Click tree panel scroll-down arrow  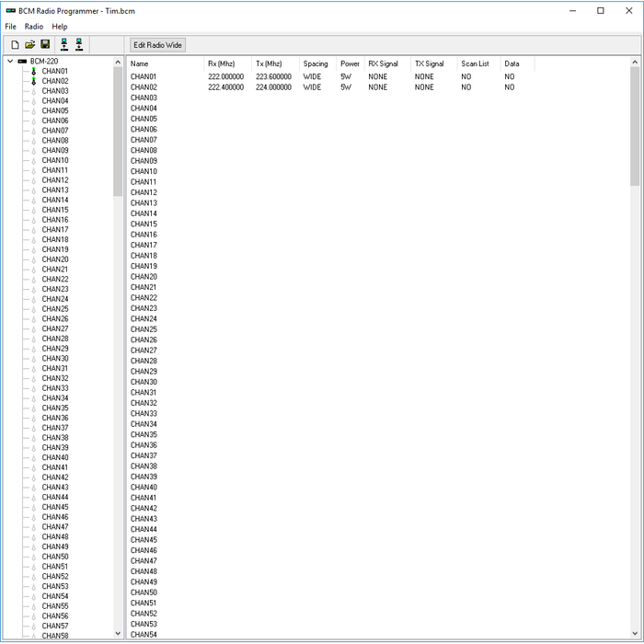point(118,633)
